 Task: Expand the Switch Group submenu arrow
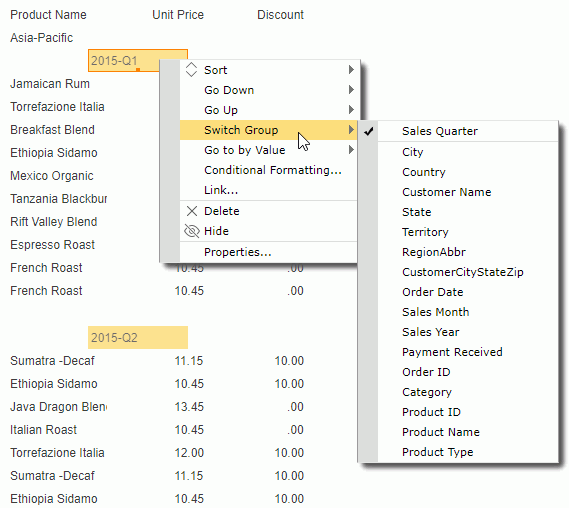351,130
